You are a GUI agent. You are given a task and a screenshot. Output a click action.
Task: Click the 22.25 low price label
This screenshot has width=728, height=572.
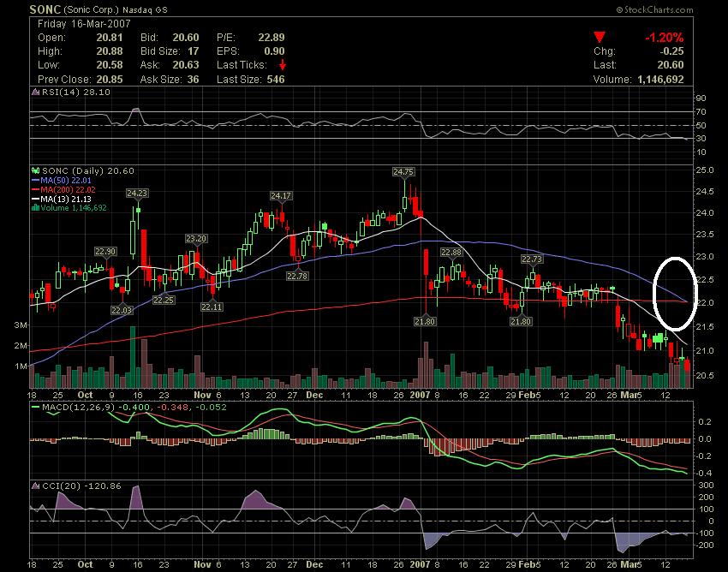tap(164, 300)
